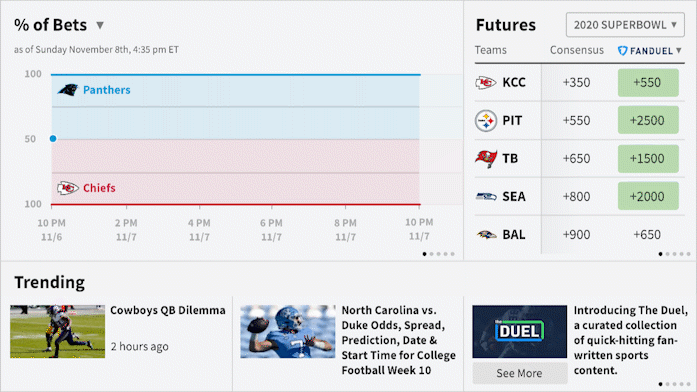Select the Steelers PIT logo
Screen dimensions: 697x392
pyautogui.click(x=486, y=120)
